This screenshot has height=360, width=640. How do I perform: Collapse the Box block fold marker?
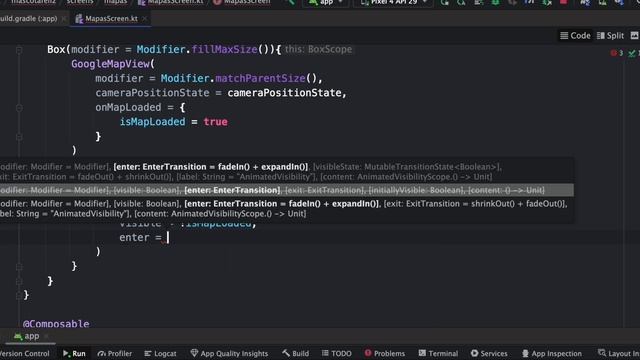tap(19, 50)
